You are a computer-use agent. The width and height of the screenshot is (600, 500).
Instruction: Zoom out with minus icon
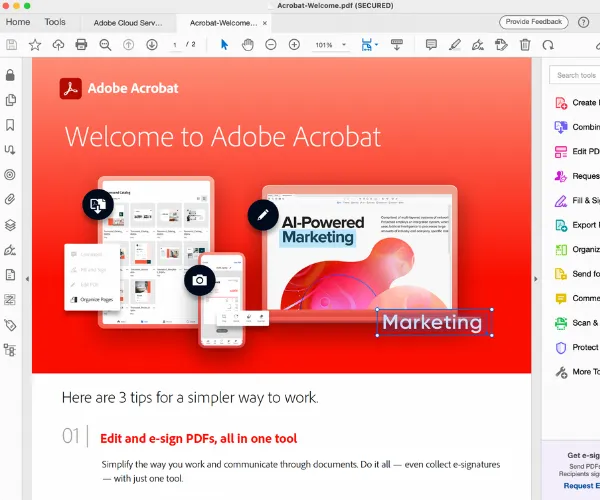(271, 45)
